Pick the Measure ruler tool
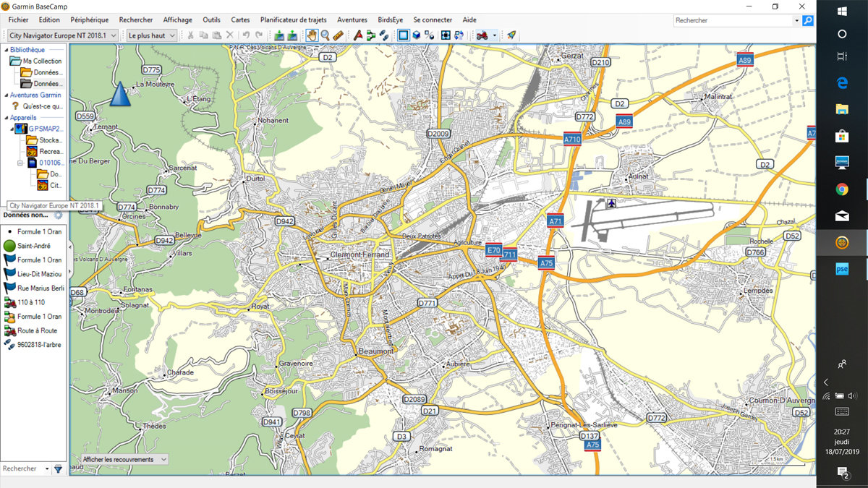This screenshot has height=488, width=868. (338, 35)
